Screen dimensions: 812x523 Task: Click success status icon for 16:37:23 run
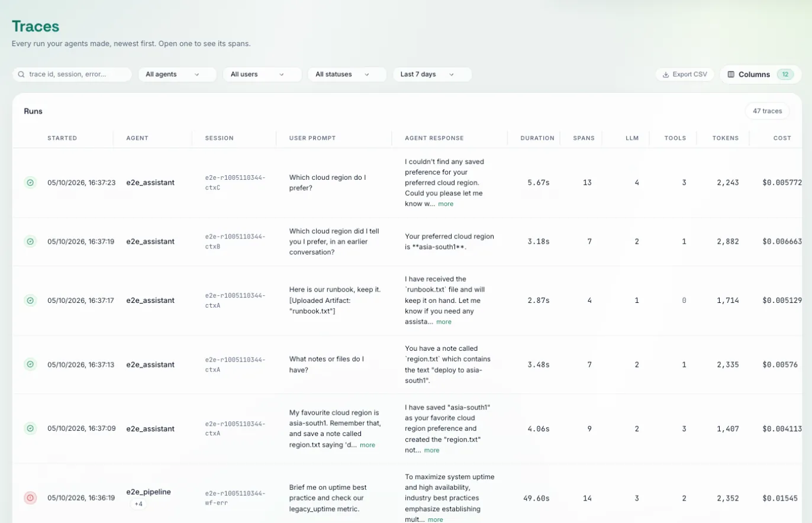[30, 182]
